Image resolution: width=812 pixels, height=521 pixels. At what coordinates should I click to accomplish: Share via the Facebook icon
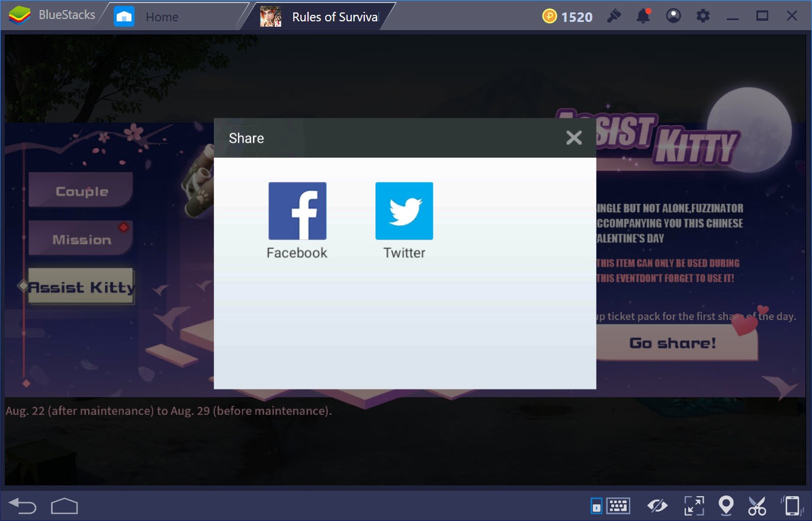(x=297, y=210)
